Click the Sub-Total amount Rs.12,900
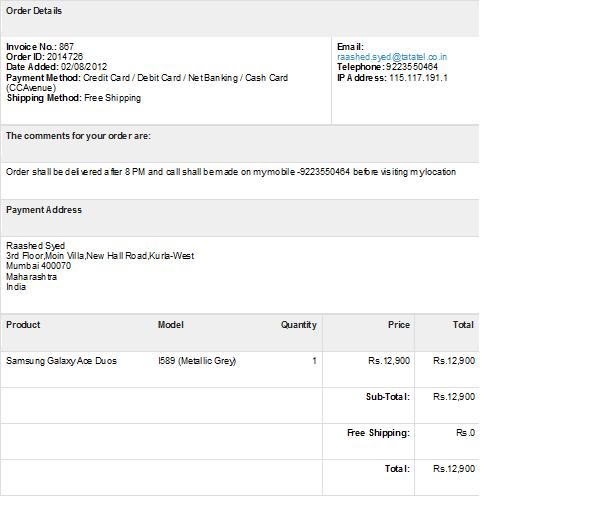Viewport: 614px width, 509px height. 454,397
